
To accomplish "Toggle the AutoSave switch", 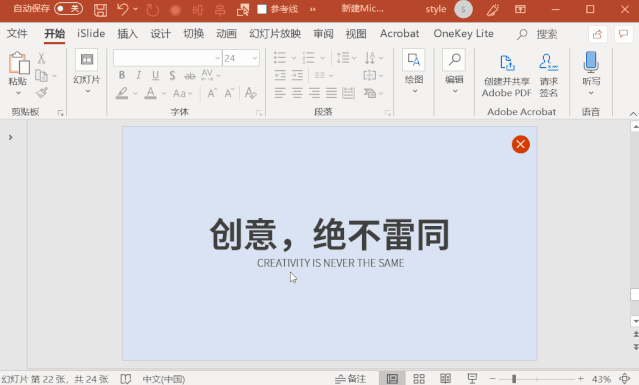I will [68, 9].
